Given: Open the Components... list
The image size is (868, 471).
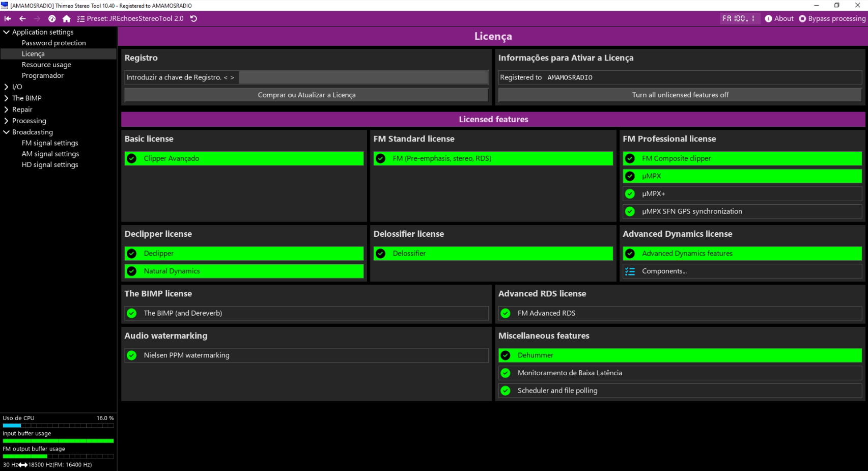Looking at the screenshot, I should point(742,271).
